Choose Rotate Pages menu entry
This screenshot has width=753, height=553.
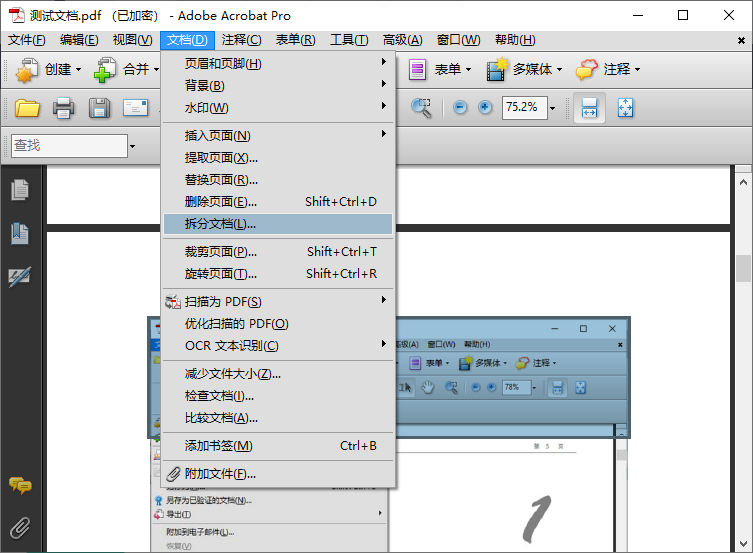(278, 274)
